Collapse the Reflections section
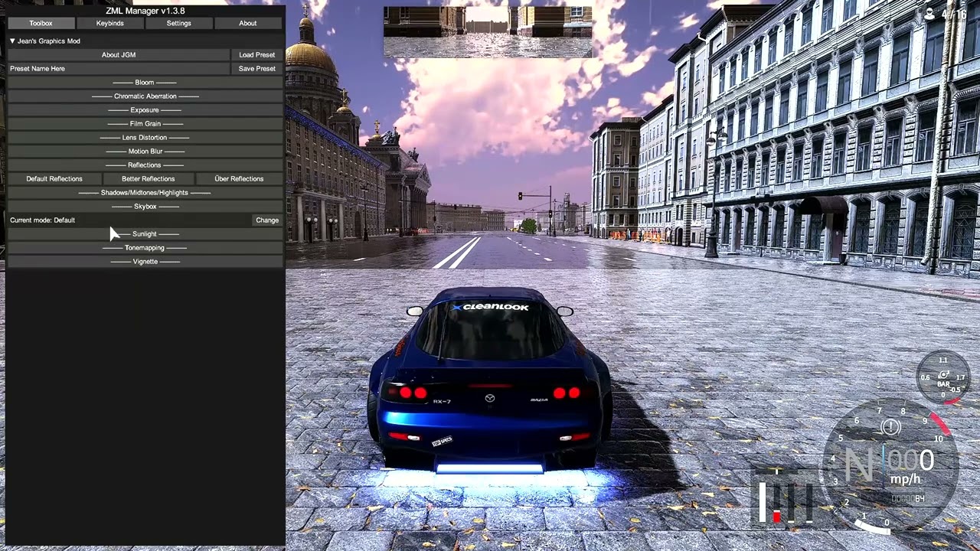 click(145, 165)
